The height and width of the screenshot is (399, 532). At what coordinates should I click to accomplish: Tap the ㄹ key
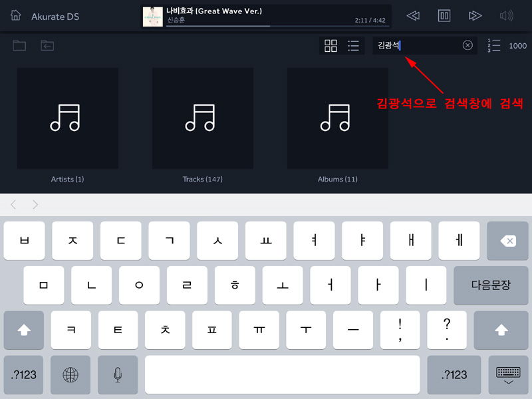pos(187,285)
